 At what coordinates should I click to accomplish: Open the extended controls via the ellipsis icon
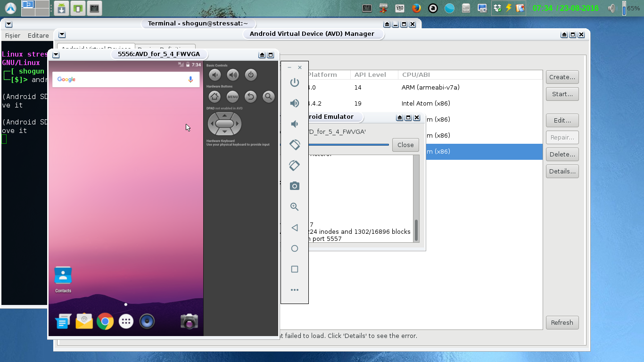(294, 290)
